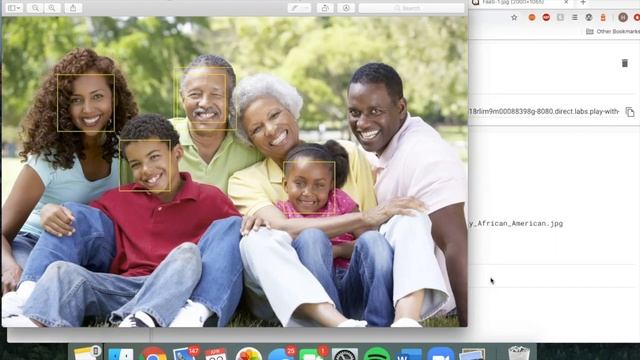The image size is (640, 360).
Task: Click the light gray square extension icon
Action: pyautogui.click(x=560, y=17)
